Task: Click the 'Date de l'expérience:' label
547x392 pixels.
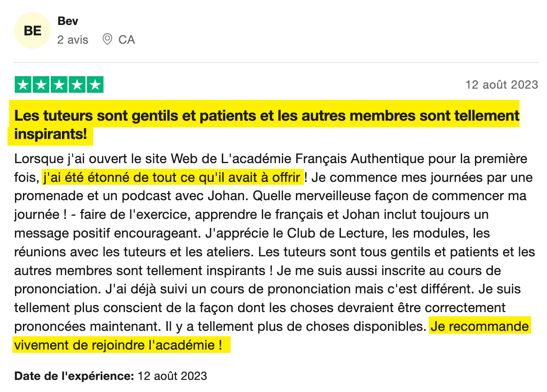Action: pos(74,376)
